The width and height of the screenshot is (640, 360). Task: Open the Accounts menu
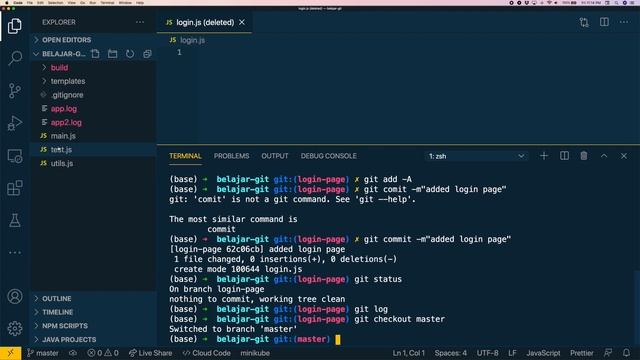pyautogui.click(x=15, y=296)
